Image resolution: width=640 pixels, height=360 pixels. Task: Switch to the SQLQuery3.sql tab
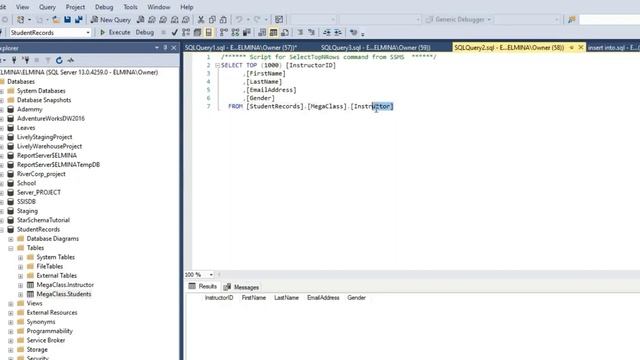376,48
